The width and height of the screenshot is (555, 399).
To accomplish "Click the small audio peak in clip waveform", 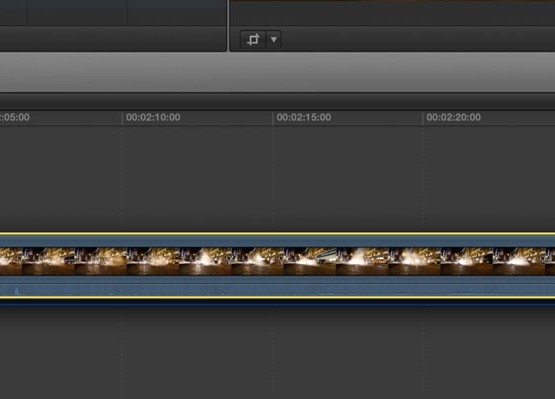I will [x=16, y=291].
